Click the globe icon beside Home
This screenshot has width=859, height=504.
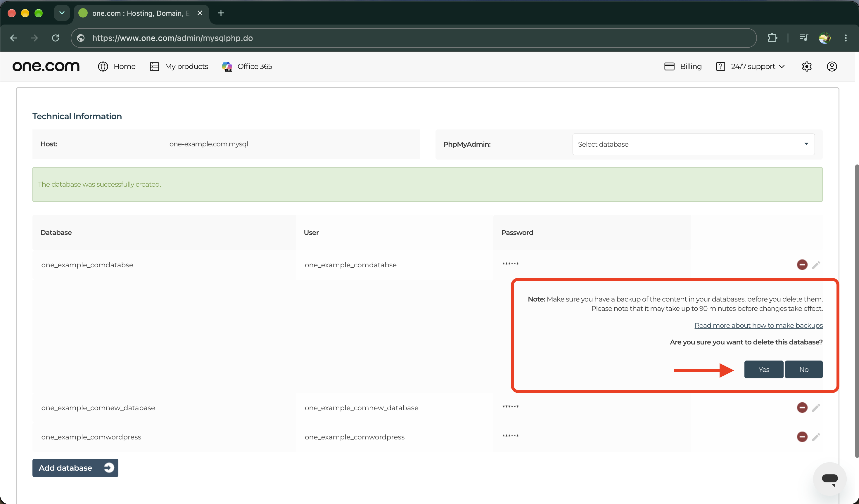103,66
